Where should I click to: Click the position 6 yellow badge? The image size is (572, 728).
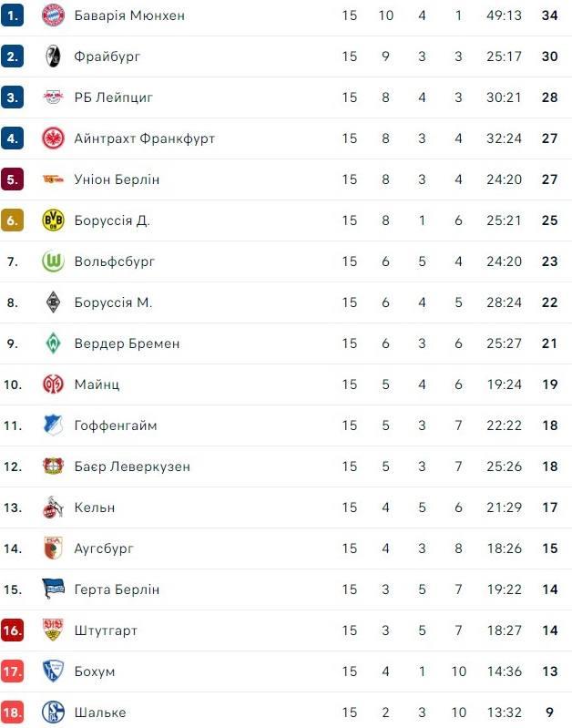[13, 220]
